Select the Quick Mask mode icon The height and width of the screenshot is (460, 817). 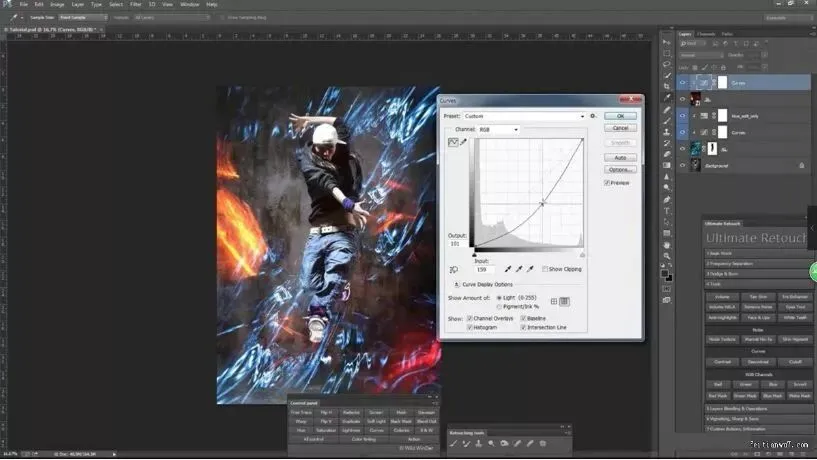(667, 289)
